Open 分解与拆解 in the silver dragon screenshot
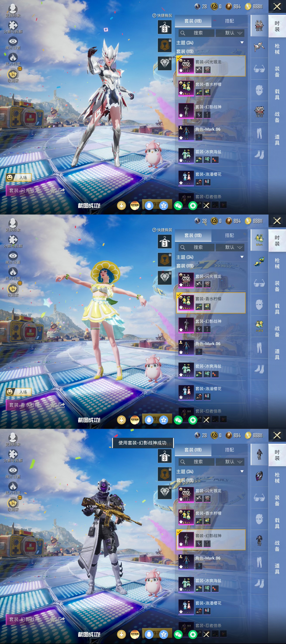The image size is (286, 644). [13, 27]
